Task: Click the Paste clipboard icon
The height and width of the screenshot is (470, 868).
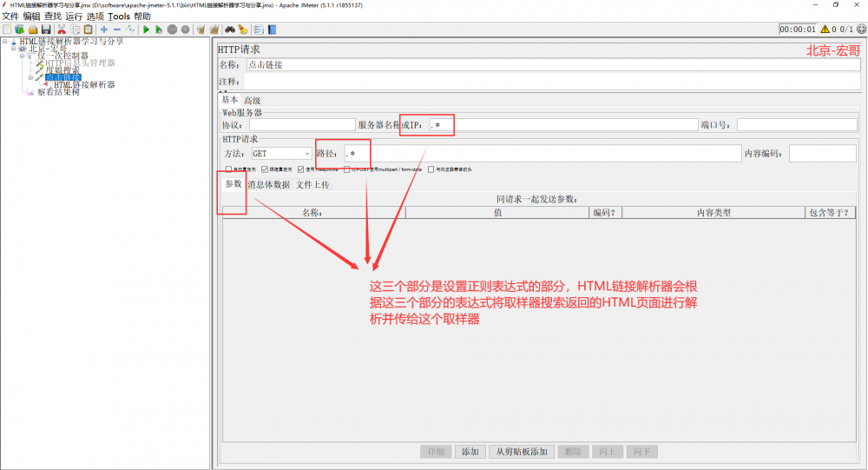Action: 88,30
